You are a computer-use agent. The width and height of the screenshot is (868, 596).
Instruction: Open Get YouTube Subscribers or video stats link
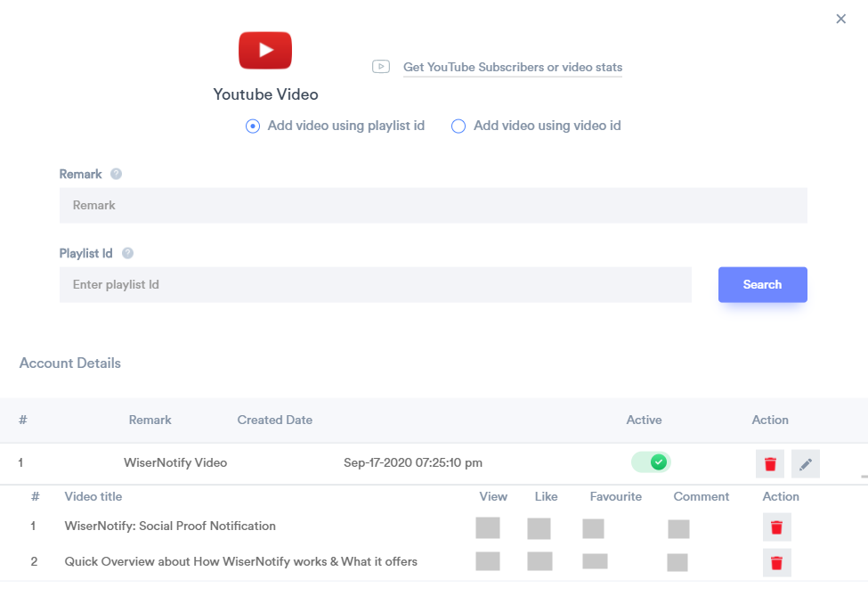click(x=513, y=67)
